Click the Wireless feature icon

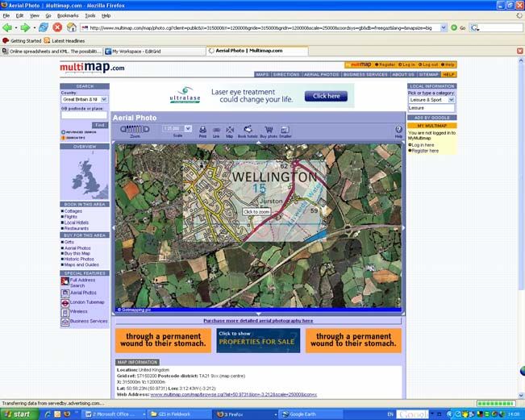click(65, 313)
